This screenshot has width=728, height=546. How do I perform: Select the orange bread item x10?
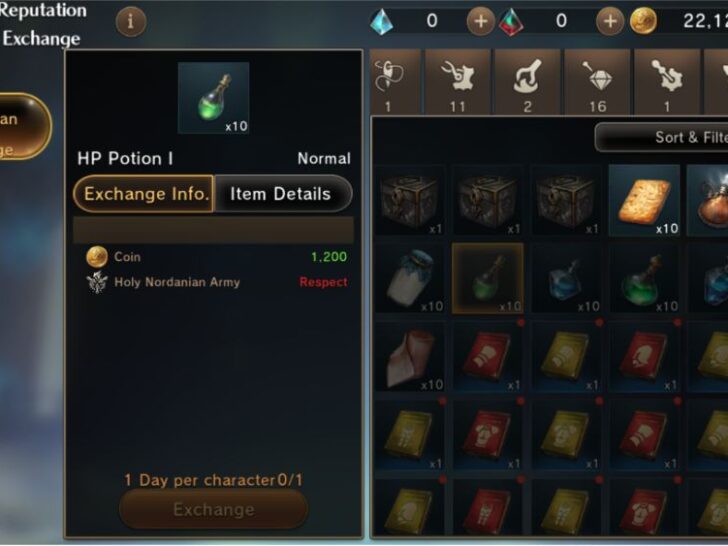click(644, 200)
